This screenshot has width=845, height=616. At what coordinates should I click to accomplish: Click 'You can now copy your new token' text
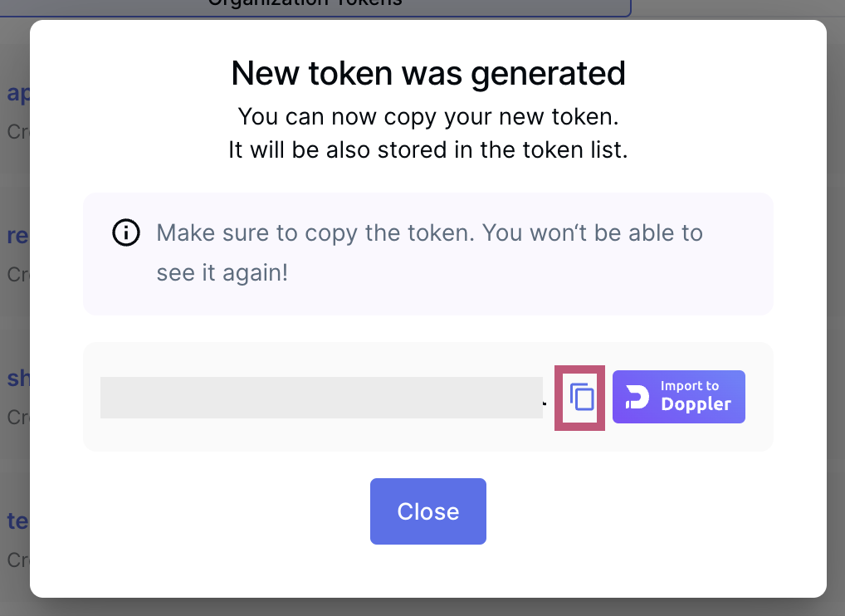(x=427, y=116)
